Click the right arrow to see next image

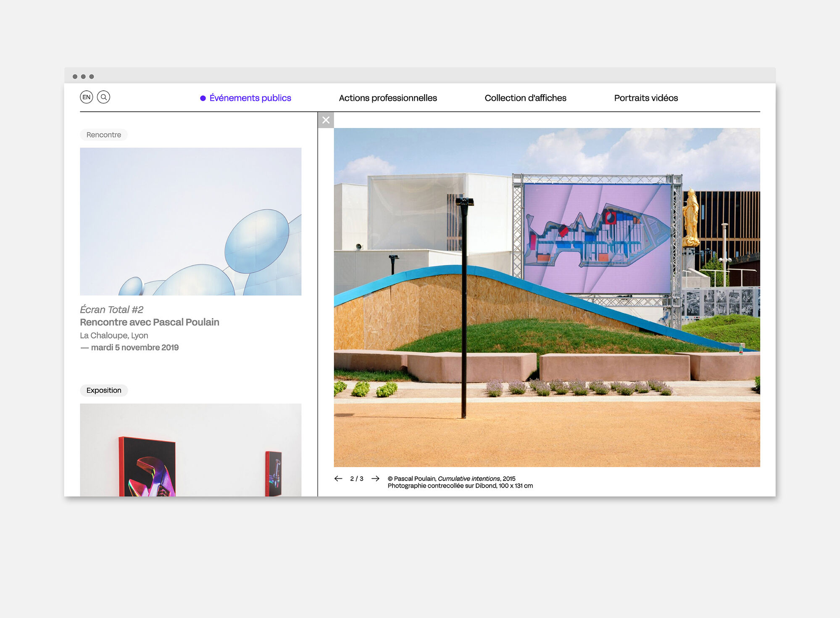(x=375, y=478)
